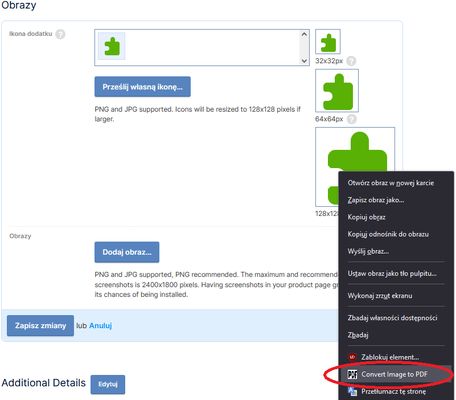Screen dimensions: 456x400
Task: Click the Convert Image to PDF icon
Action: [x=352, y=374]
